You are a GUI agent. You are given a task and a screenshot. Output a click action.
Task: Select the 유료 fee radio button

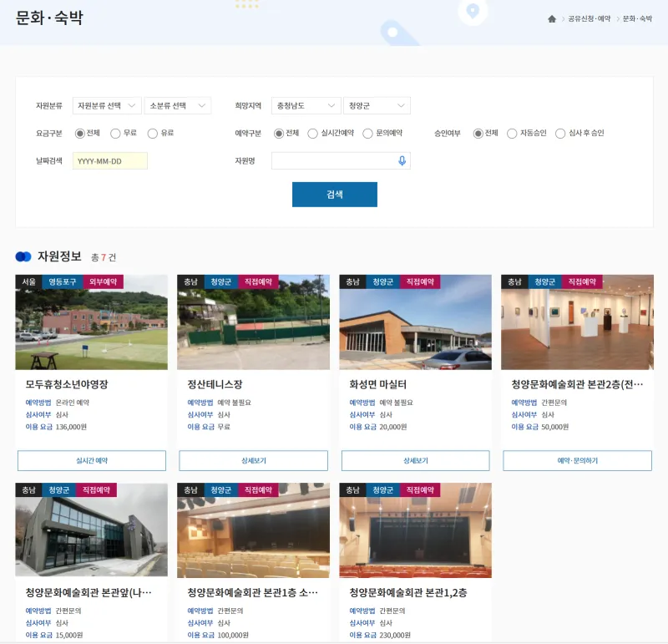(153, 133)
